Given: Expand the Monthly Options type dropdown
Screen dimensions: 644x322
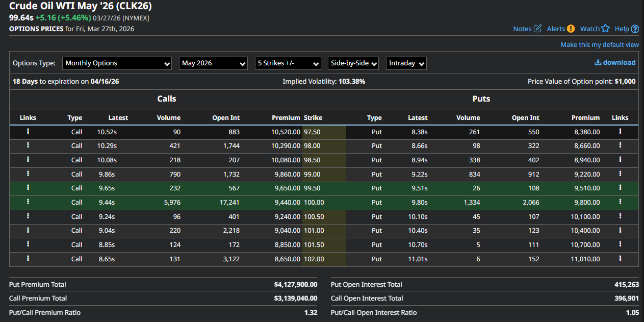Looking at the screenshot, I should [117, 63].
